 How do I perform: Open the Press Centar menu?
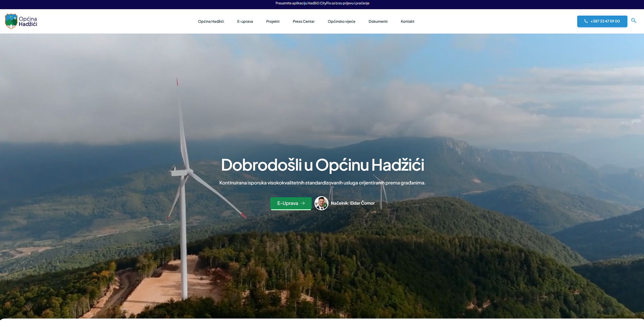click(x=303, y=22)
